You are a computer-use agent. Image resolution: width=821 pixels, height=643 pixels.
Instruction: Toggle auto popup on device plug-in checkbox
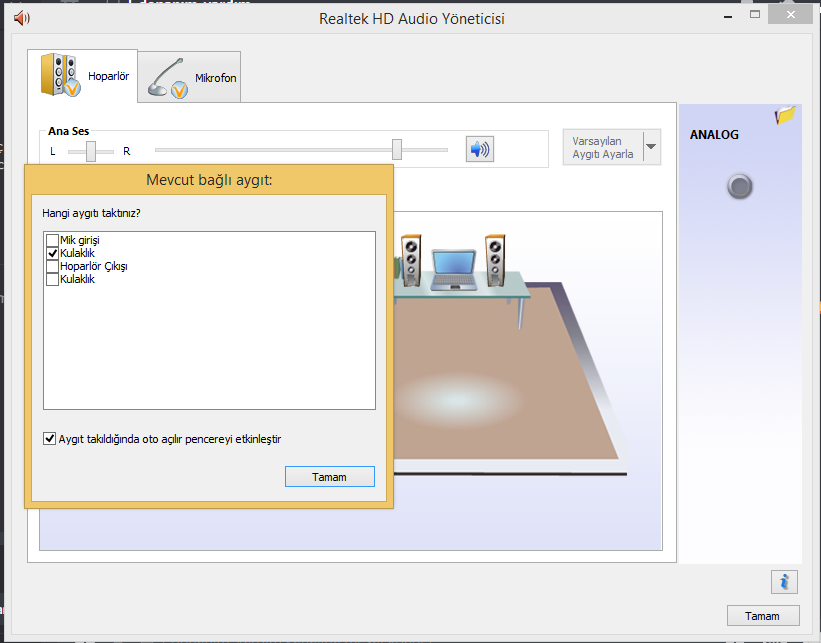[x=49, y=439]
